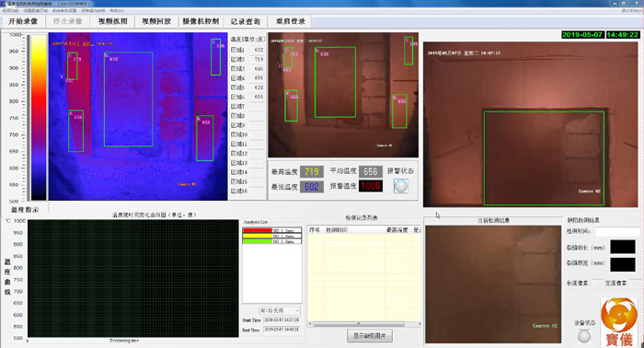
Task: Click the 显示缺陷图片 button
Action: [x=370, y=336]
